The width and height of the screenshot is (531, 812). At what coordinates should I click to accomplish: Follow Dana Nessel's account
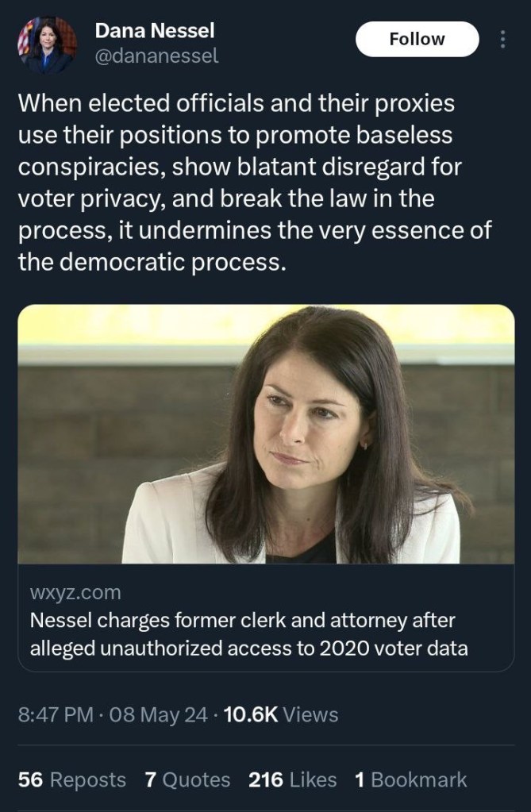pos(417,39)
